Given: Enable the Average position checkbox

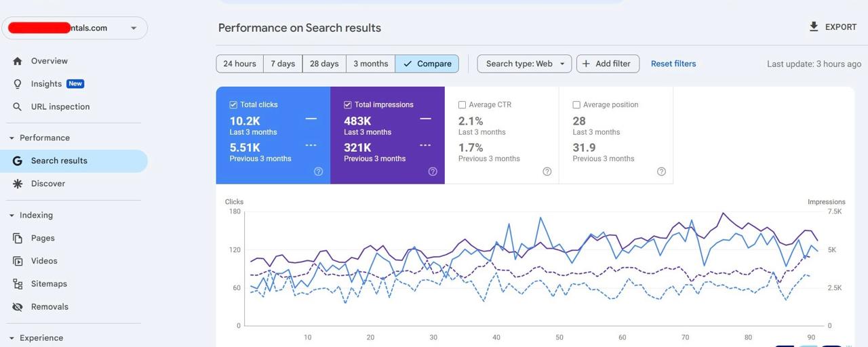Looking at the screenshot, I should [x=576, y=105].
